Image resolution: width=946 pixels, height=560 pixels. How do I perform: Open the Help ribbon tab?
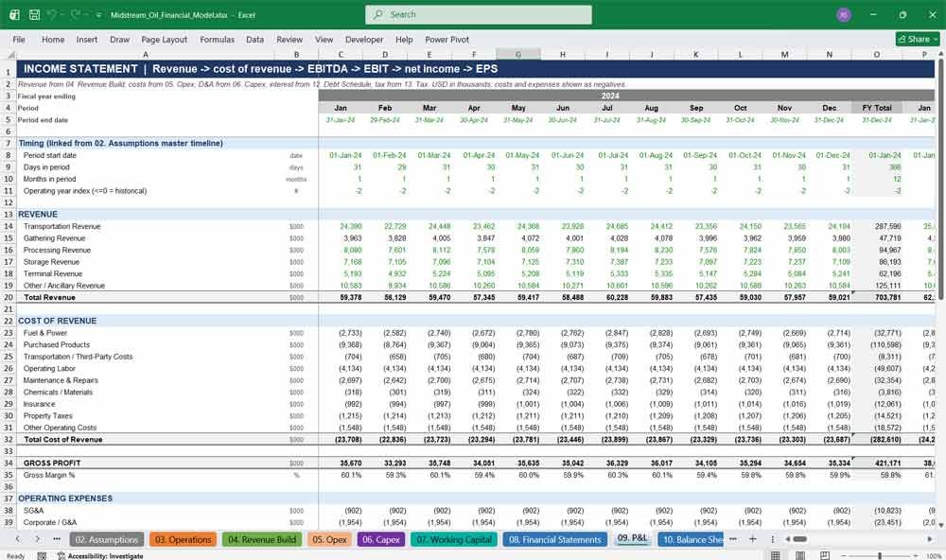tap(404, 39)
